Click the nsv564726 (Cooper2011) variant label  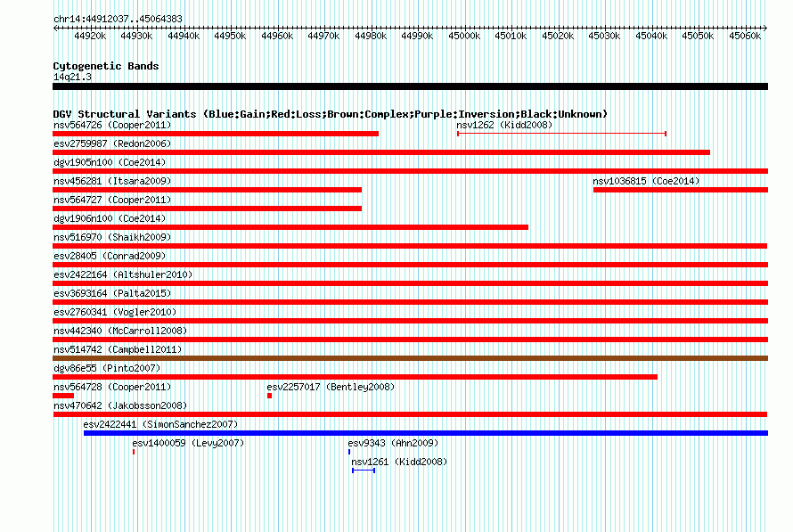[112, 125]
